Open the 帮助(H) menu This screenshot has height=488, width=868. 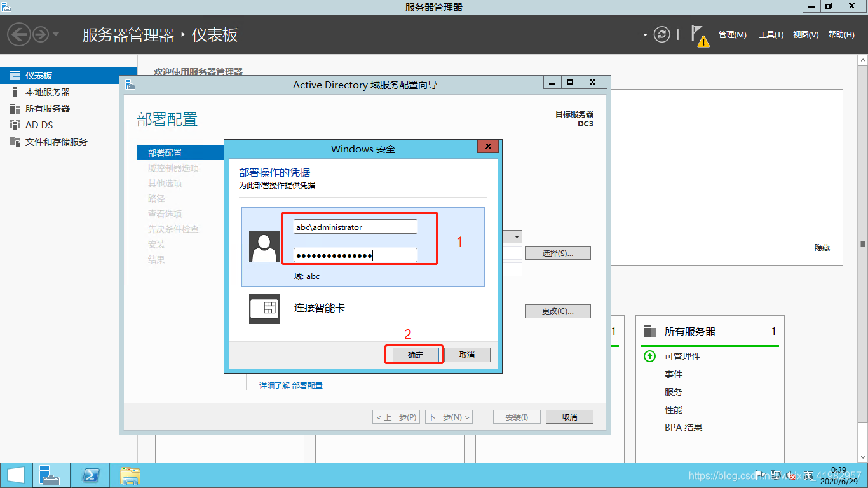point(841,35)
